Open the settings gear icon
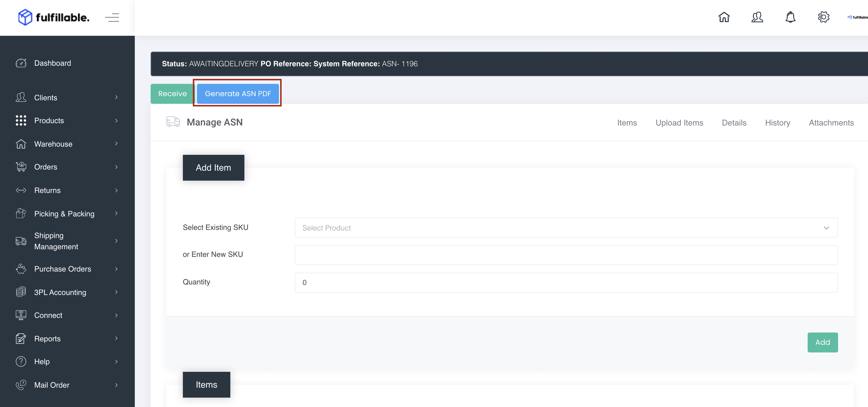The height and width of the screenshot is (407, 868). pyautogui.click(x=823, y=17)
